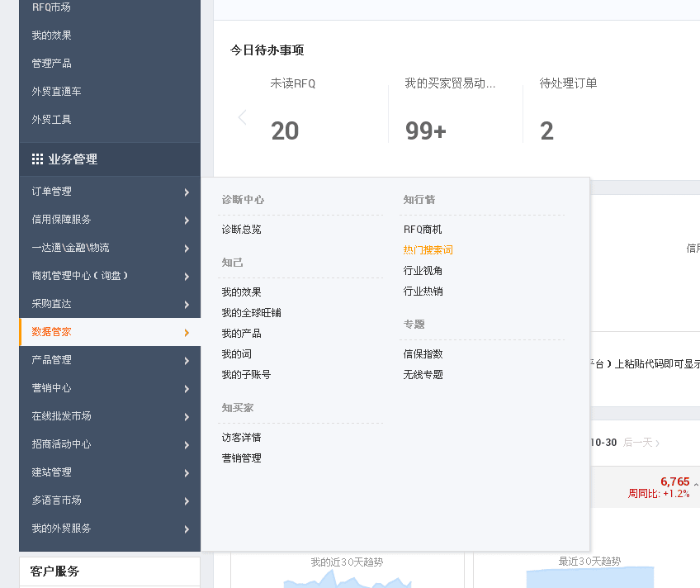Click 后一天 to view next day
The image size is (700, 588).
point(641,443)
